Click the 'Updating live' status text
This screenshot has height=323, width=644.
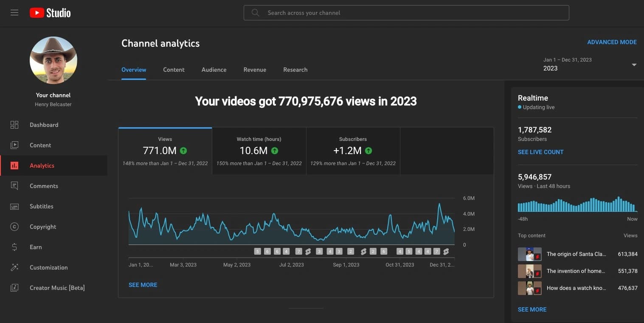[x=539, y=107]
